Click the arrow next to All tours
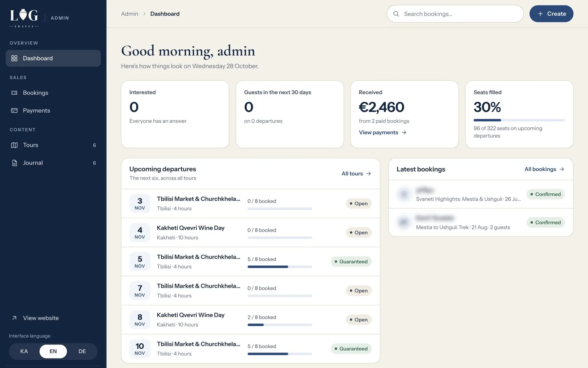The height and width of the screenshot is (368, 588). pyautogui.click(x=369, y=174)
